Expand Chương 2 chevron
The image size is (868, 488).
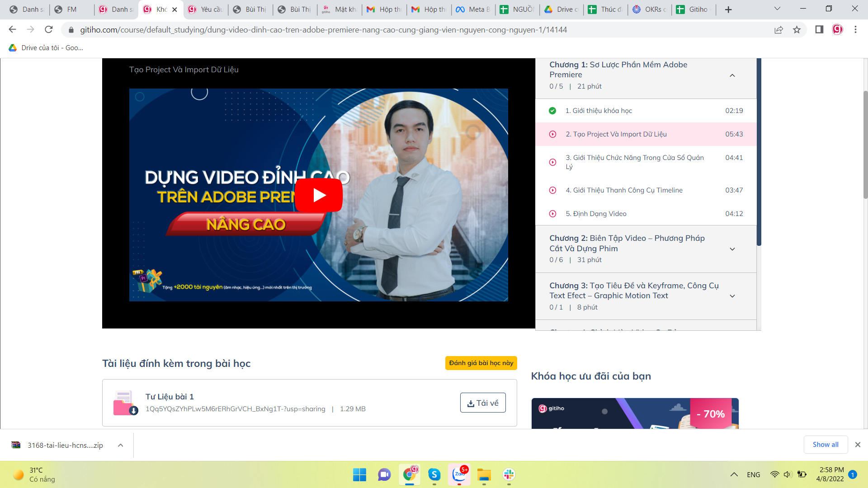pyautogui.click(x=732, y=249)
